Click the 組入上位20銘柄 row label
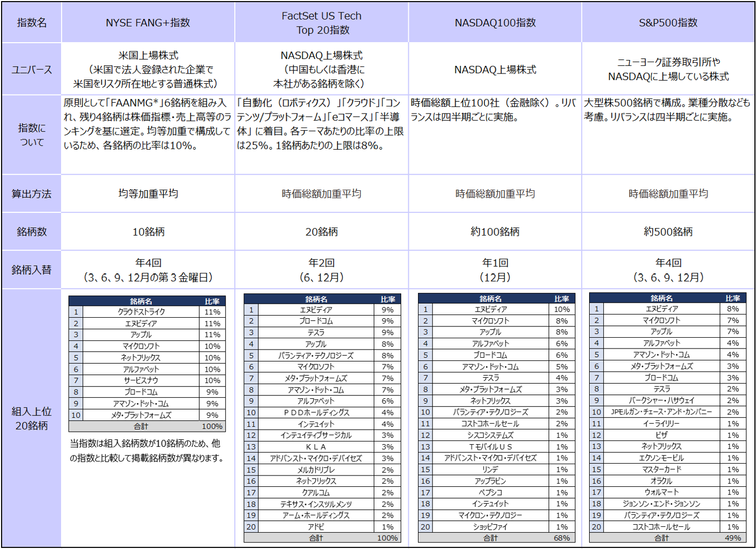756x549 pixels. click(x=32, y=418)
